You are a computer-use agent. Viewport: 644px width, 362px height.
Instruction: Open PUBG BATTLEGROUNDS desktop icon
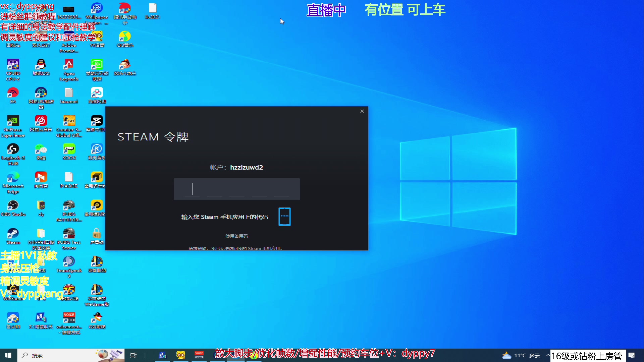69,210
